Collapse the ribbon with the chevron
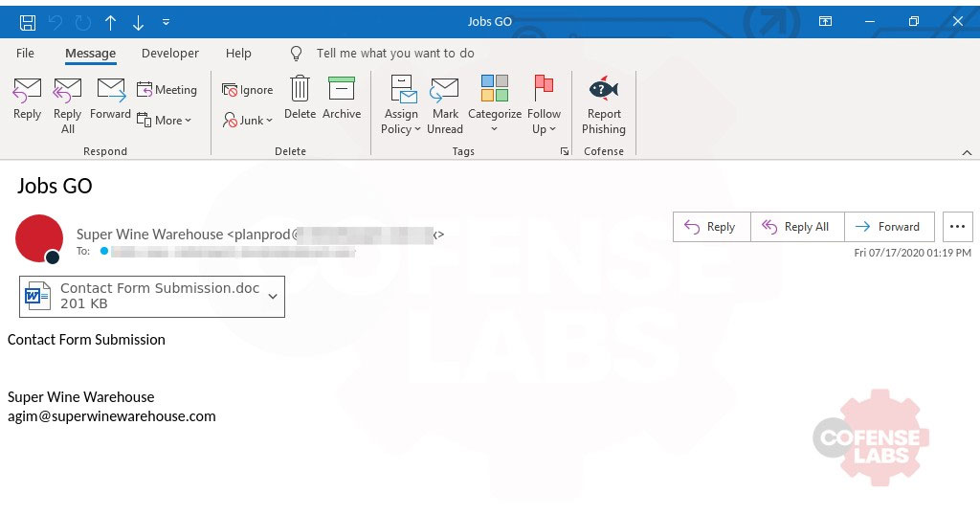The width and height of the screenshot is (980, 515). click(967, 152)
